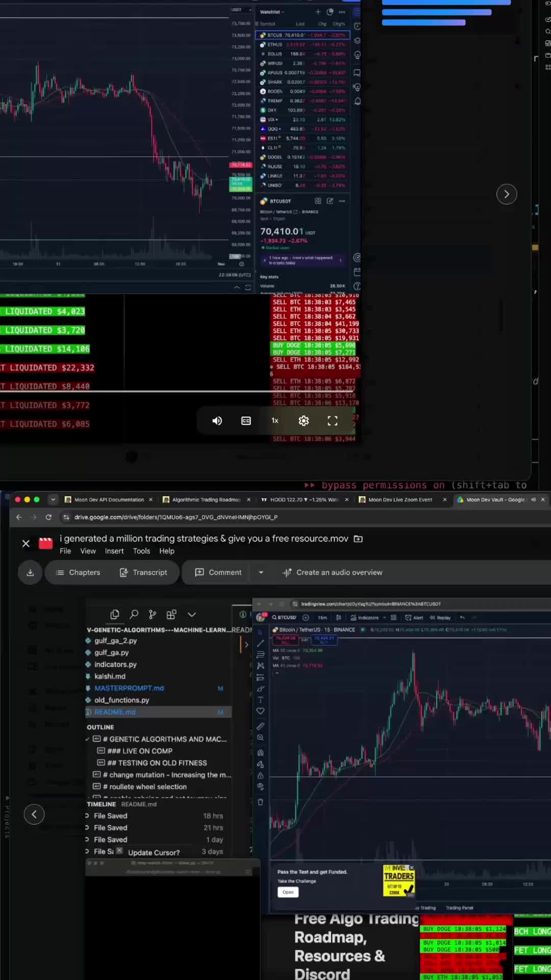Click the browser forward arrow
Image resolution: width=551 pixels, height=980 pixels.
click(x=34, y=517)
